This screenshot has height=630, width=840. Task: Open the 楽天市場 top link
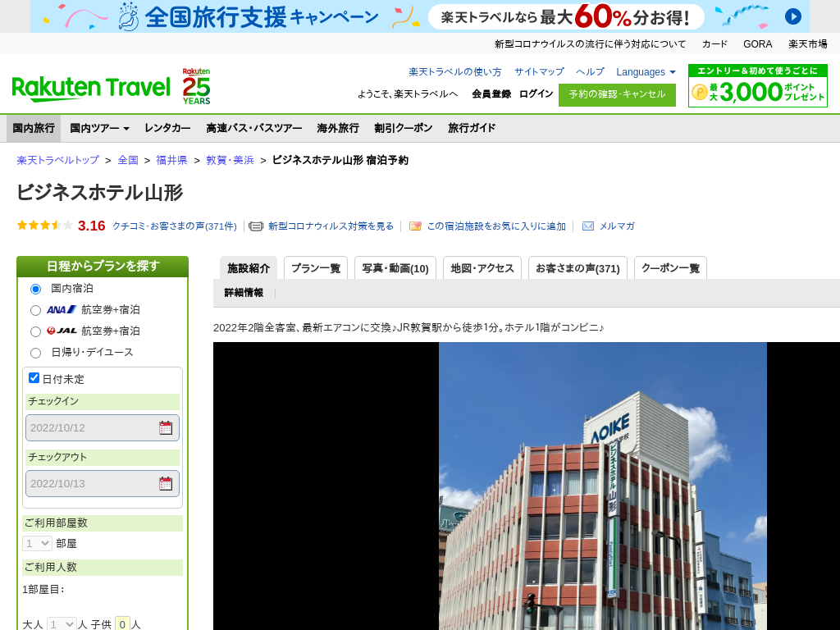pos(807,44)
